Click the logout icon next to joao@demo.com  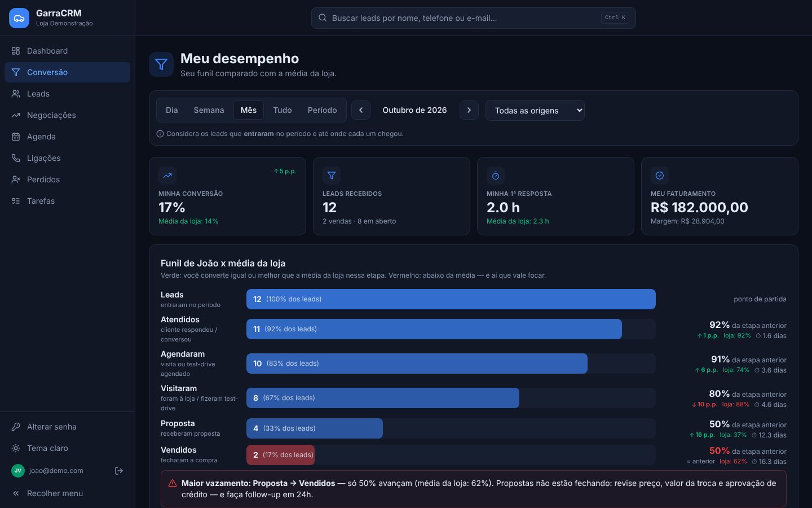click(119, 471)
